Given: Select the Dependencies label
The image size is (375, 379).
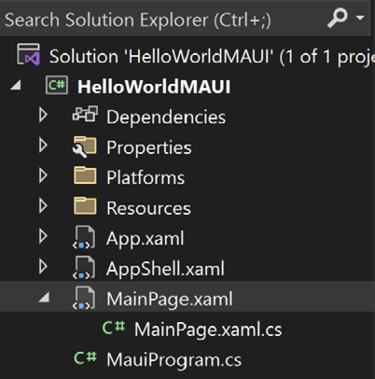Looking at the screenshot, I should [x=166, y=117].
